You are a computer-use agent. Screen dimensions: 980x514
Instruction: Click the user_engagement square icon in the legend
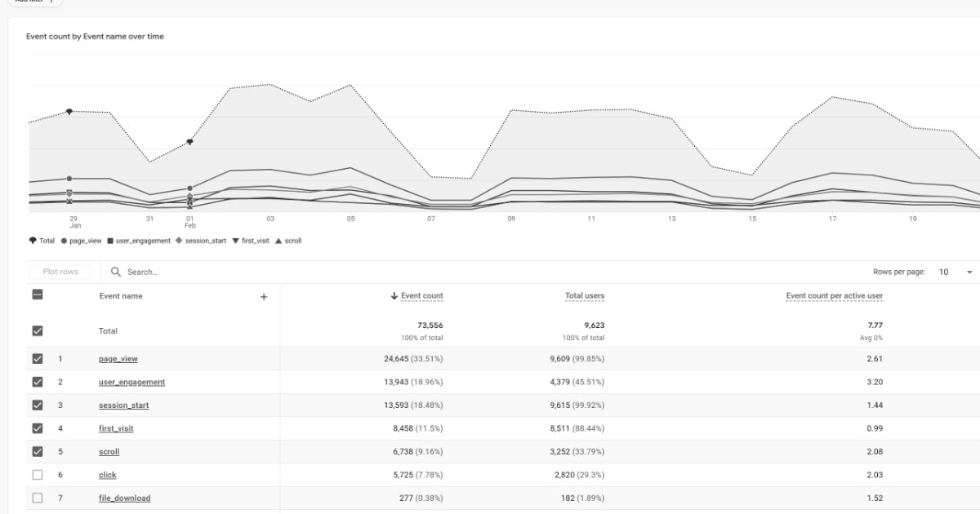[x=110, y=241]
